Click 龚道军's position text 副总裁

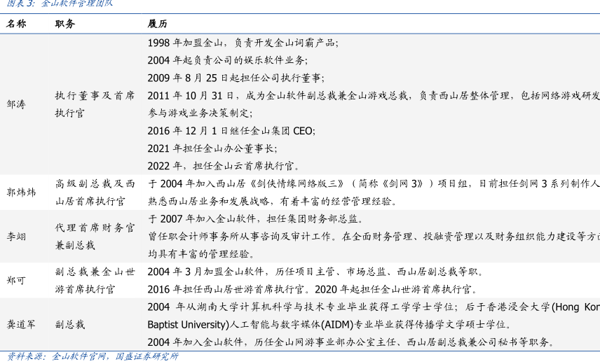point(70,325)
